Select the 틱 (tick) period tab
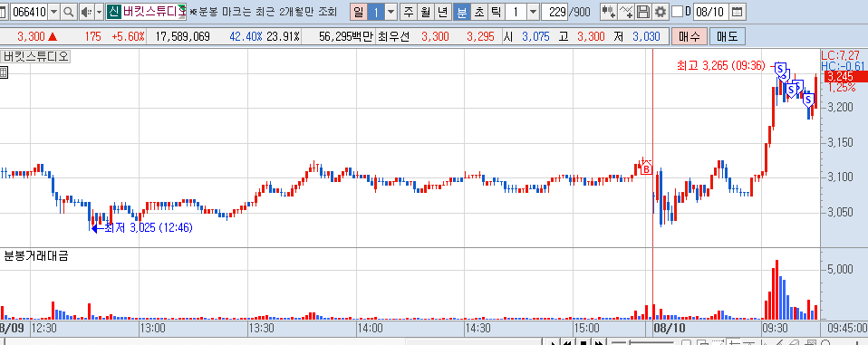Viewport: 868px width, 345px height. tap(496, 11)
